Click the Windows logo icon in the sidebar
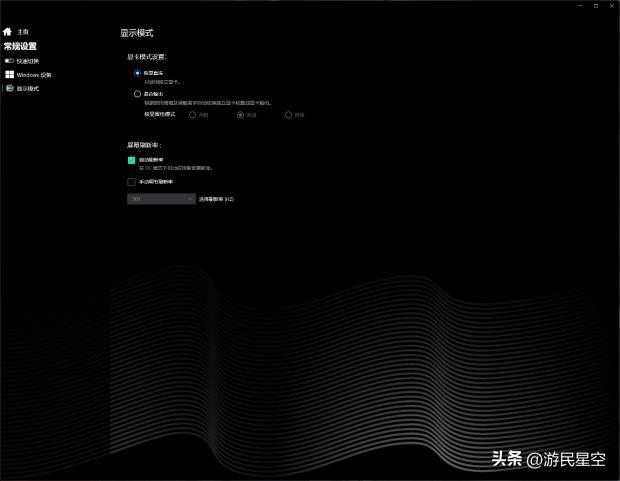Viewport: 620px width, 481px height. 9,75
